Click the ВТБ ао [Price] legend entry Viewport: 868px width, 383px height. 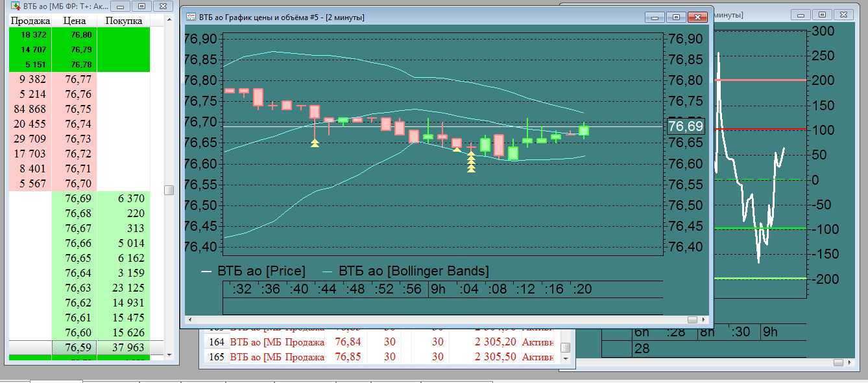pyautogui.click(x=253, y=270)
